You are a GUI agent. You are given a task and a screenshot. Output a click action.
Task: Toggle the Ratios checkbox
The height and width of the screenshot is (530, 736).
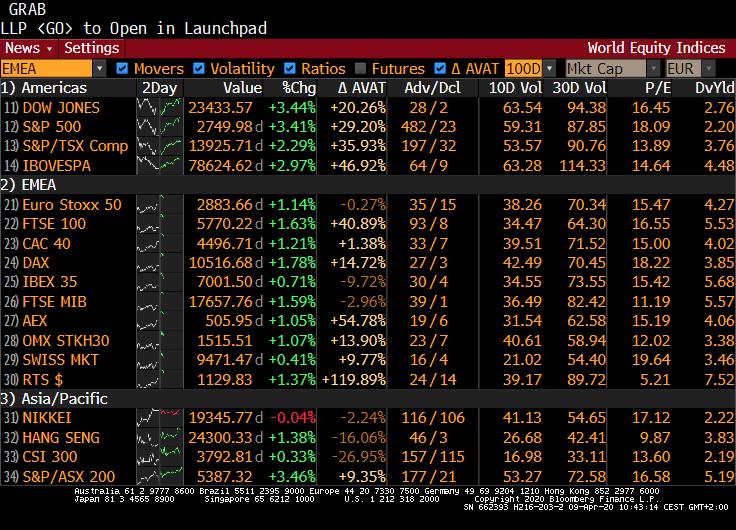coord(290,69)
